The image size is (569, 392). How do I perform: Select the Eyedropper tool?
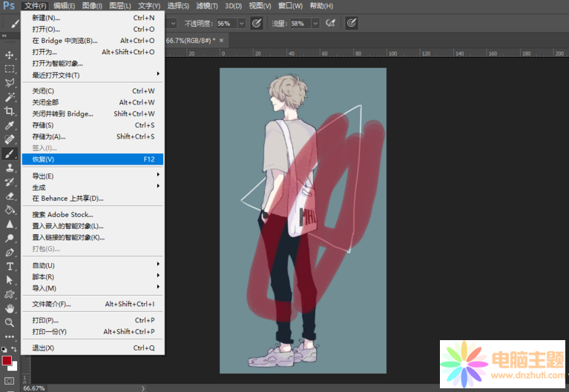[10, 125]
